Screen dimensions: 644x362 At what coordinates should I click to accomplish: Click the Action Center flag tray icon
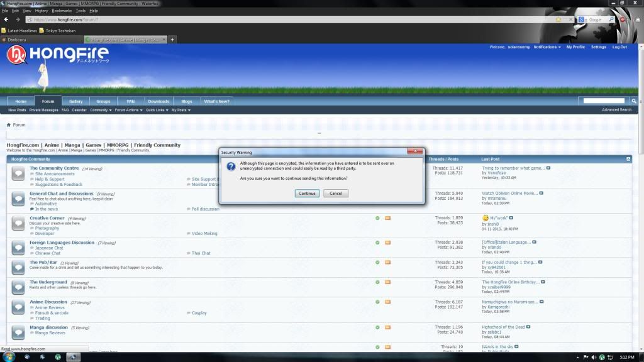586,357
